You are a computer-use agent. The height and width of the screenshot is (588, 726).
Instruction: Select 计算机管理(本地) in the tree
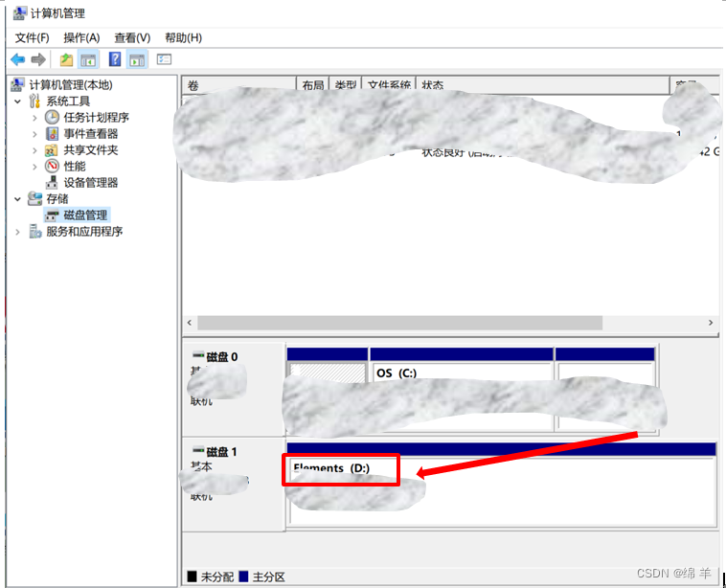click(71, 84)
